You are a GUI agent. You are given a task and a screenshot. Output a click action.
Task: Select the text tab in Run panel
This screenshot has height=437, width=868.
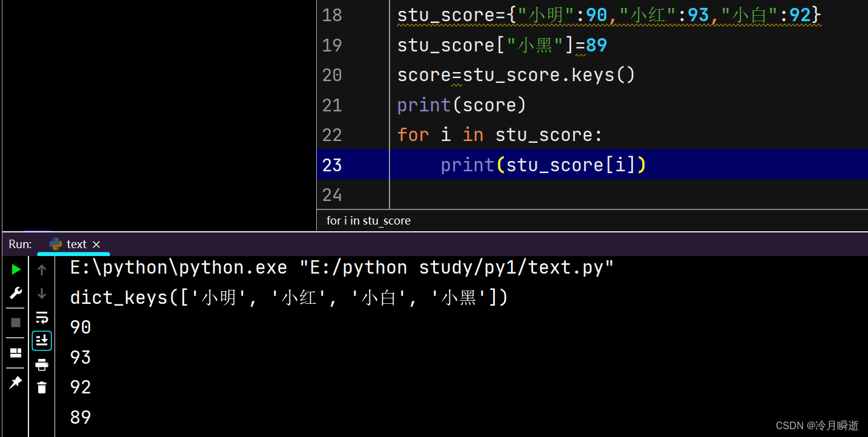(x=76, y=244)
